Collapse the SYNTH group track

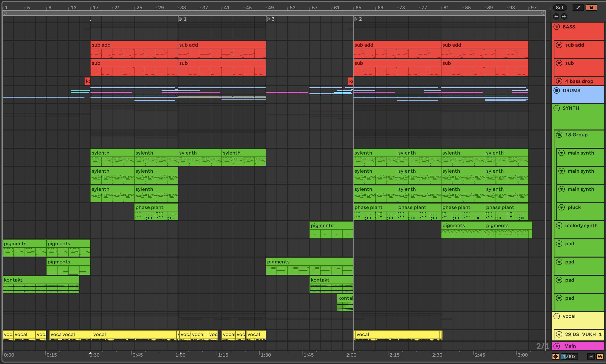click(x=557, y=108)
